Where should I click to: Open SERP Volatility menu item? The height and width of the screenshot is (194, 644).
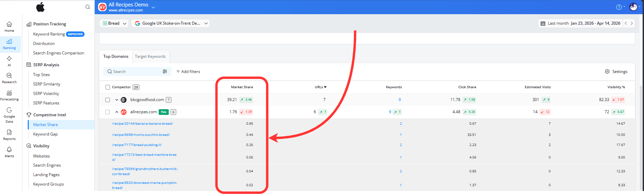tap(46, 94)
